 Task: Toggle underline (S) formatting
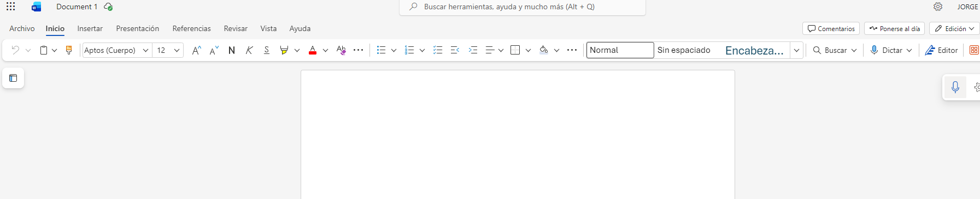267,50
